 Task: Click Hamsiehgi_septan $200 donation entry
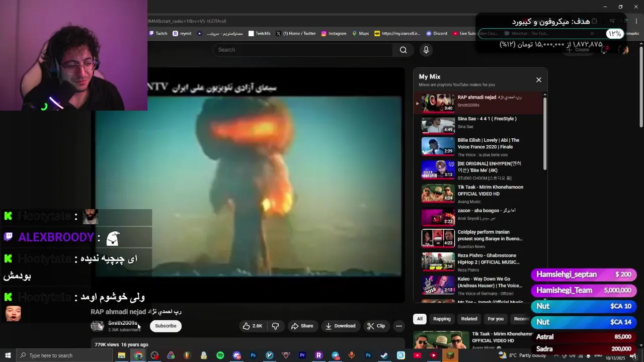pyautogui.click(x=584, y=275)
